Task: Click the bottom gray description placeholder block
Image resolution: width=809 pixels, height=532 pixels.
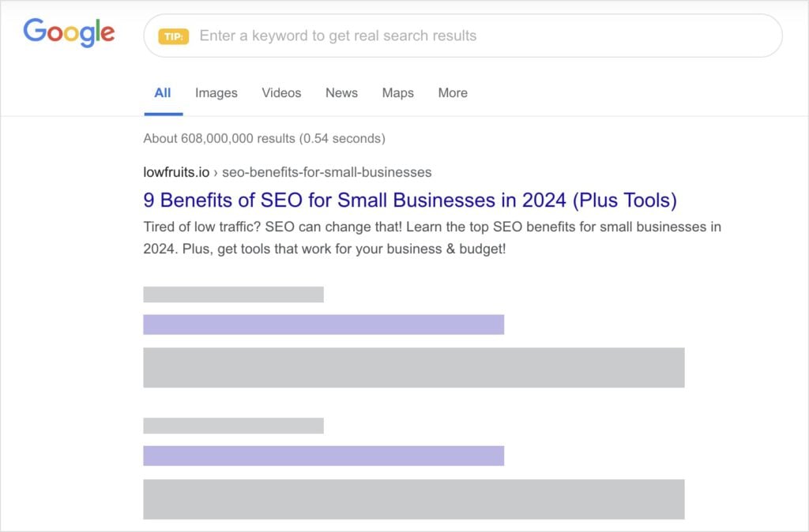Action: click(x=412, y=498)
